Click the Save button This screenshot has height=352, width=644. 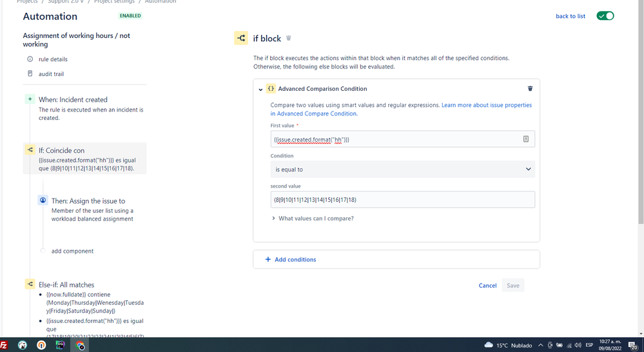pos(512,286)
